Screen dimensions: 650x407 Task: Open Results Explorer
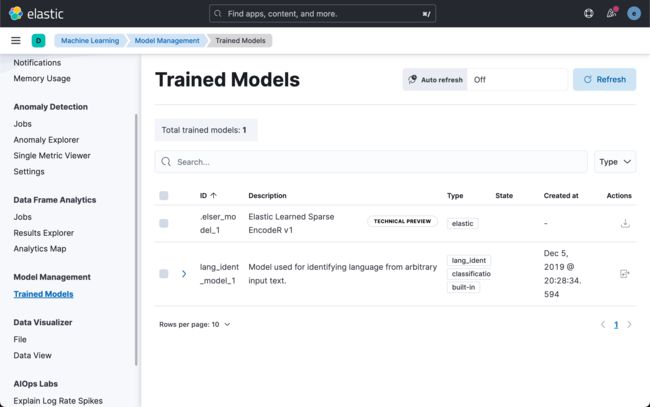44,233
